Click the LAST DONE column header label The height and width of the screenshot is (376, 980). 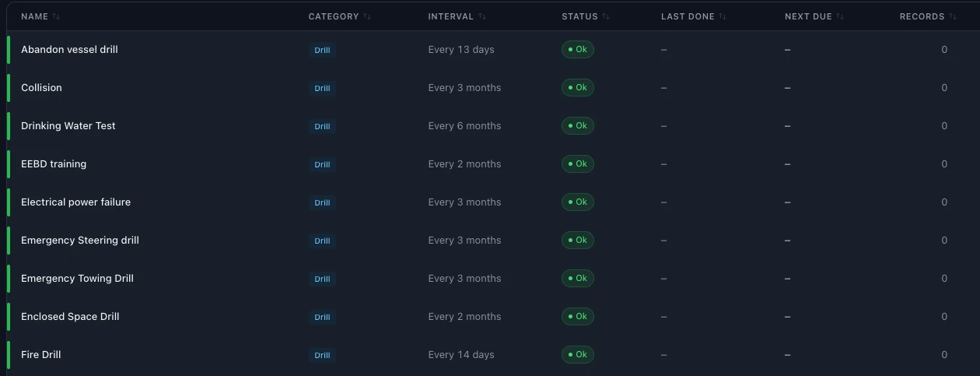coord(688,16)
